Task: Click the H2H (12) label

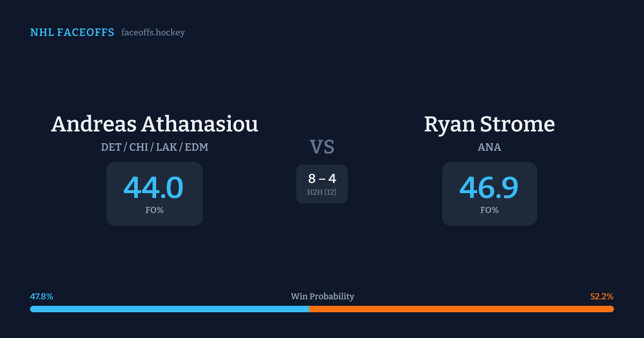Action: click(322, 192)
